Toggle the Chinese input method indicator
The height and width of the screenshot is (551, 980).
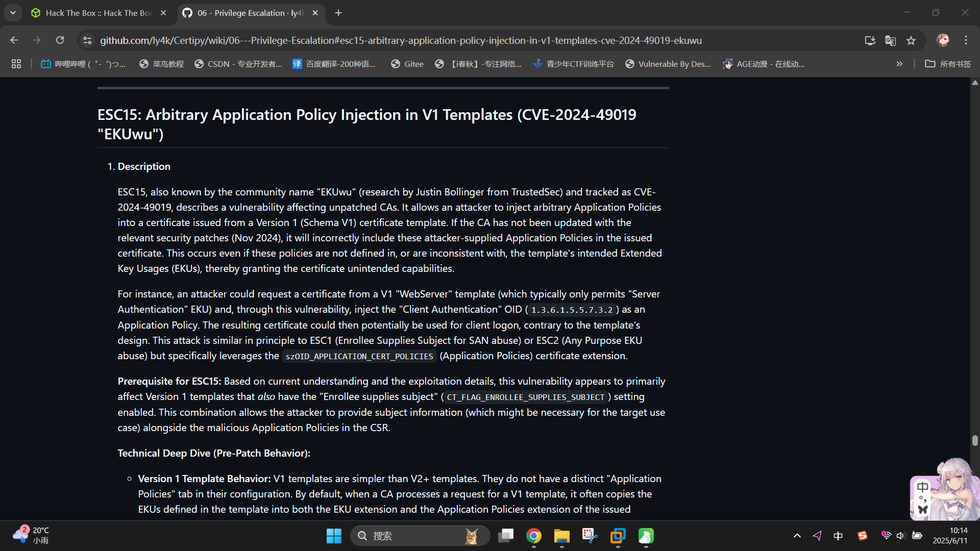838,536
